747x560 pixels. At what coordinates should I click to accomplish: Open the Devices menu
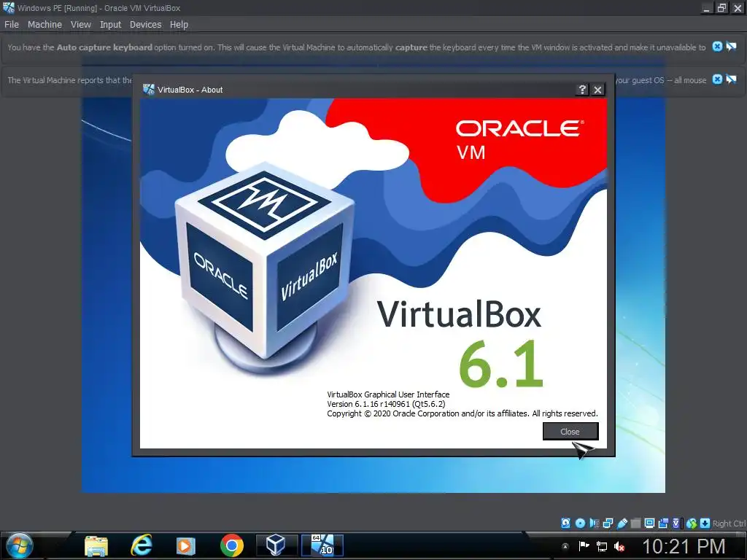click(x=145, y=24)
